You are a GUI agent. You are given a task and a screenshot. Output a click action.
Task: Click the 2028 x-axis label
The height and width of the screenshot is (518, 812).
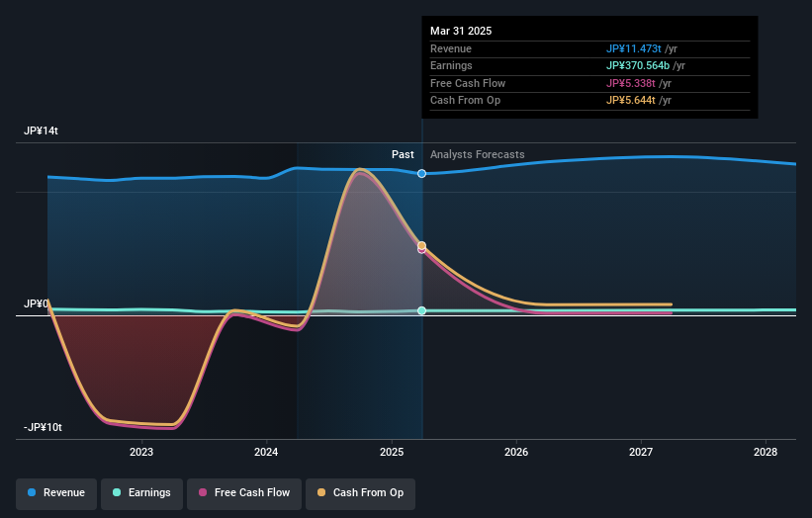coord(766,453)
